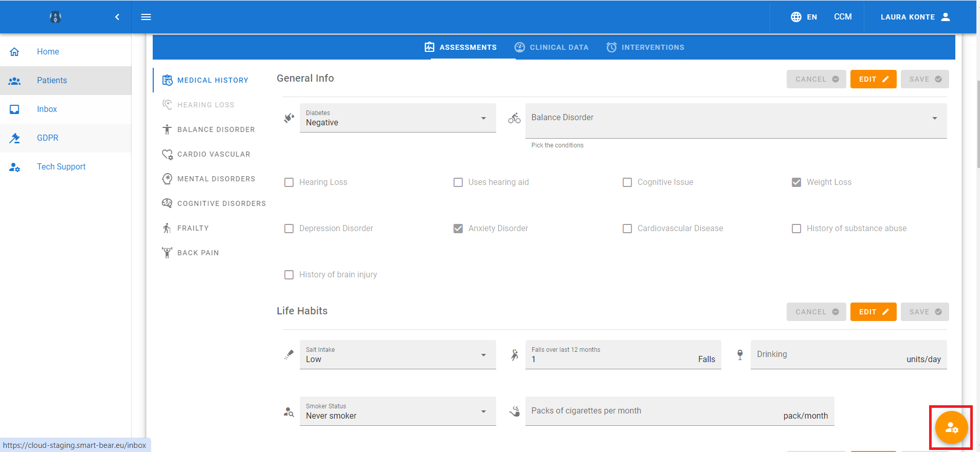Screen dimensions: 980x452
Task: Click the Back Pain weightlifter icon
Action: click(x=167, y=253)
